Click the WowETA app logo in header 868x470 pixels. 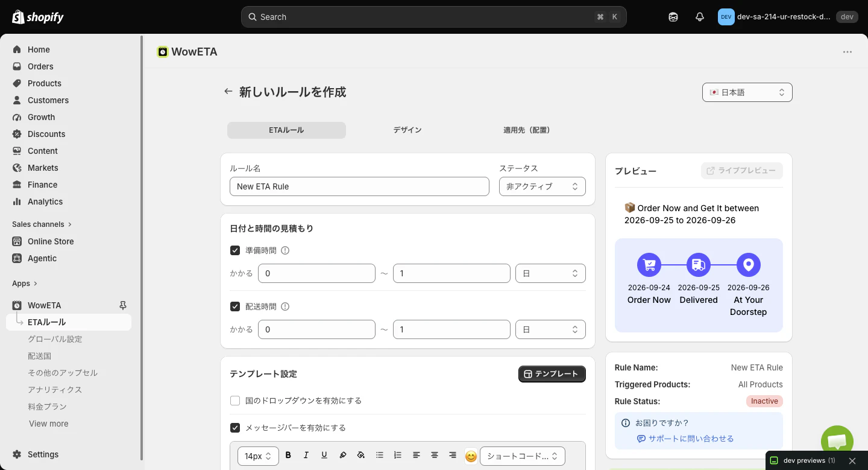click(162, 52)
